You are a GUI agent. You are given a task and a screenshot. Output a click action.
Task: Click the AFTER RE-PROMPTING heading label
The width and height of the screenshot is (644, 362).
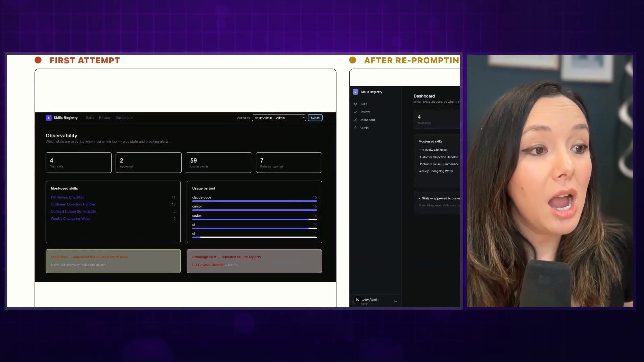click(412, 60)
